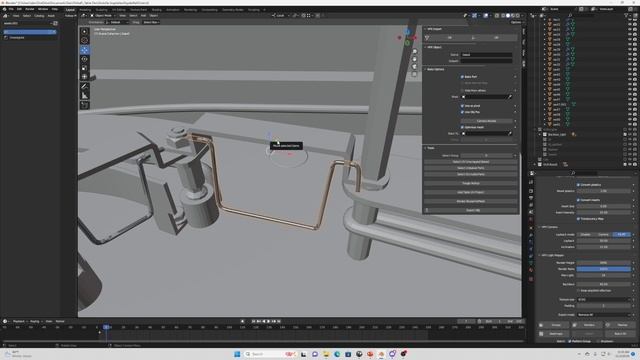Image resolution: width=640 pixels, height=360 pixels.
Task: Jump to timeline start frame
Action: click(x=253, y=321)
